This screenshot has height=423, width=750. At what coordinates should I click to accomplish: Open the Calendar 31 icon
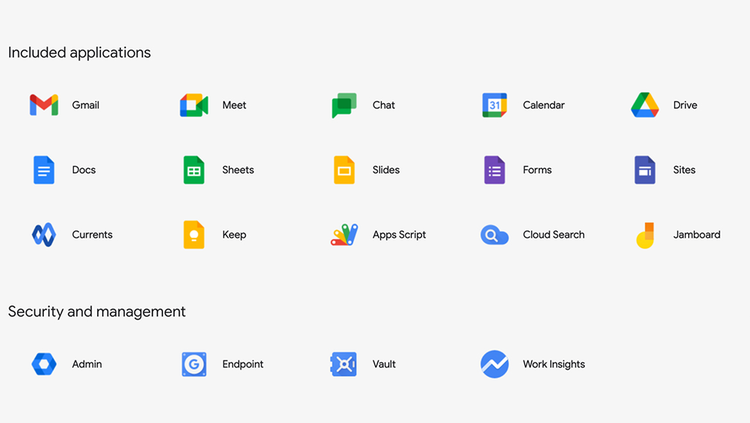click(495, 105)
